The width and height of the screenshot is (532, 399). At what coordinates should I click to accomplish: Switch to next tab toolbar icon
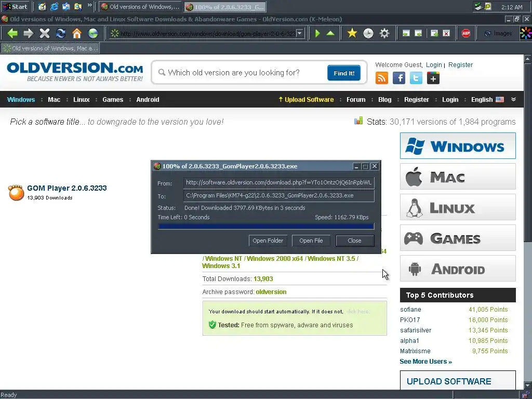tap(418, 33)
